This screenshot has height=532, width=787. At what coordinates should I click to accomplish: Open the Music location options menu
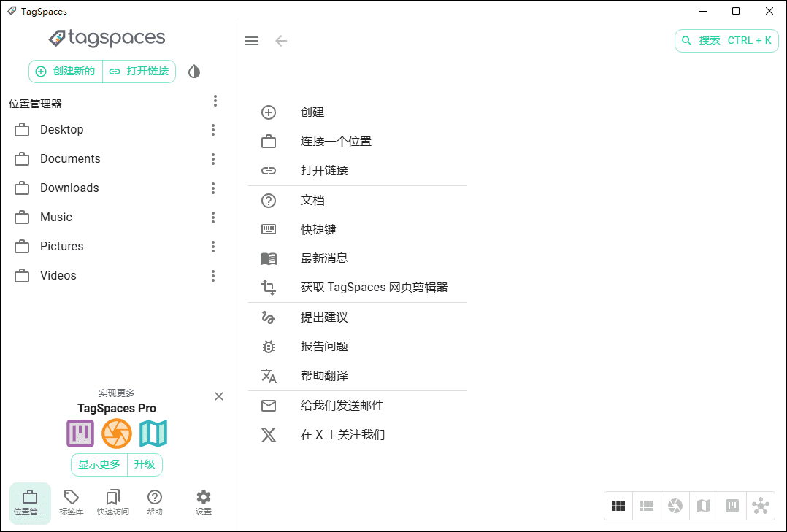click(212, 217)
